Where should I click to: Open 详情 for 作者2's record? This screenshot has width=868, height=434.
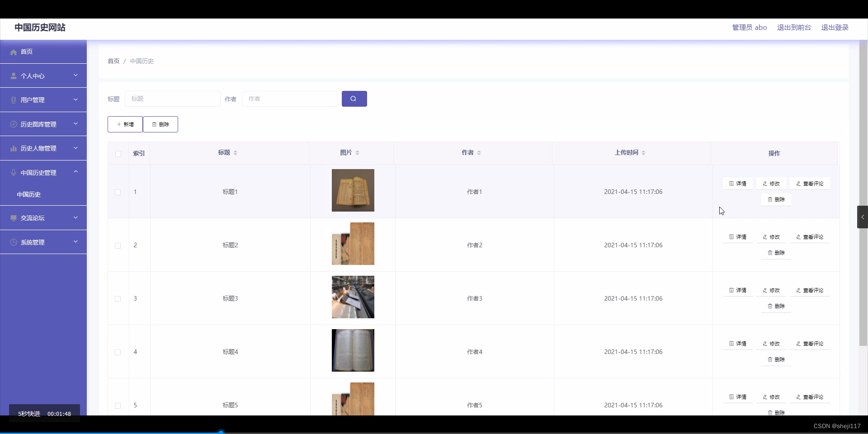click(x=737, y=236)
